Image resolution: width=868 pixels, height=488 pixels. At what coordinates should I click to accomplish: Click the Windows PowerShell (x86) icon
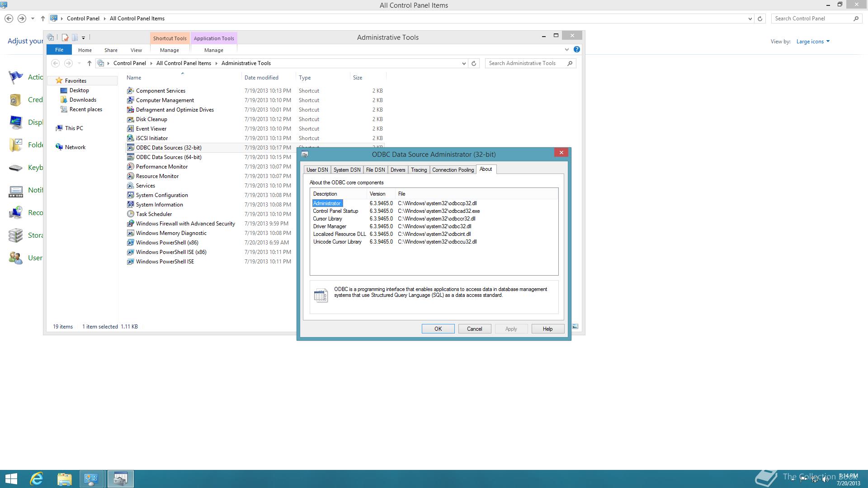point(130,243)
